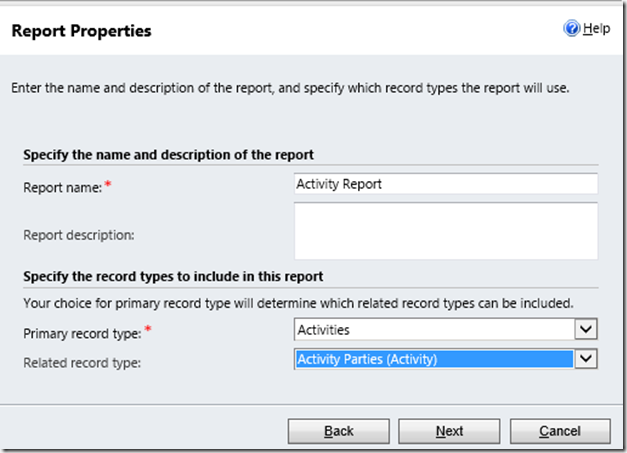Screen dimensions: 627x453
Task: Click the "Specify the name and description" heading
Action: pyautogui.click(x=168, y=155)
